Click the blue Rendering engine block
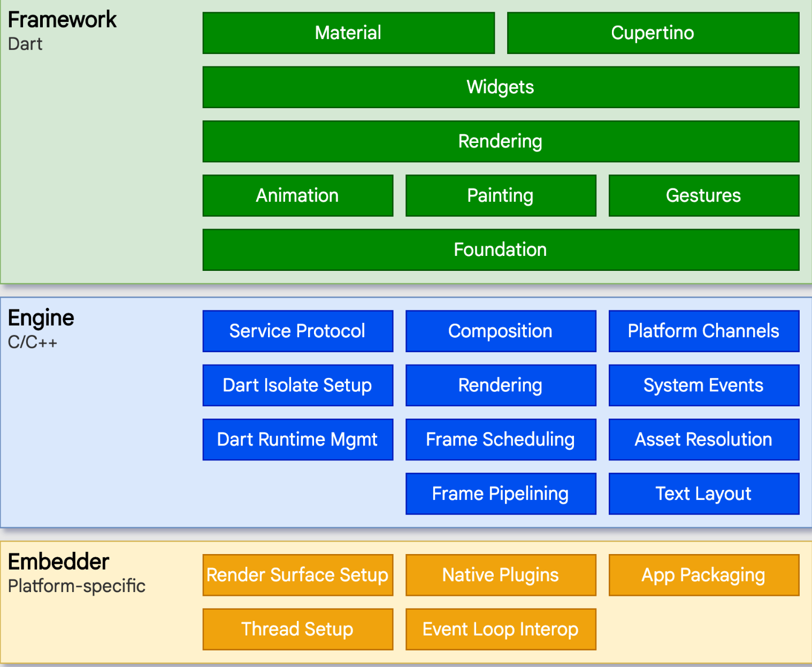The height and width of the screenshot is (667, 812). point(501,385)
